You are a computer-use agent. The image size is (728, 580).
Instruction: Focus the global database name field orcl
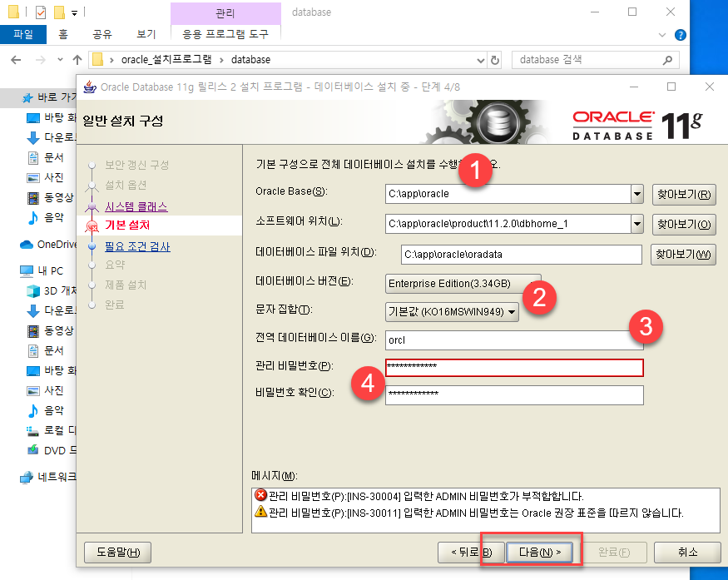(514, 340)
